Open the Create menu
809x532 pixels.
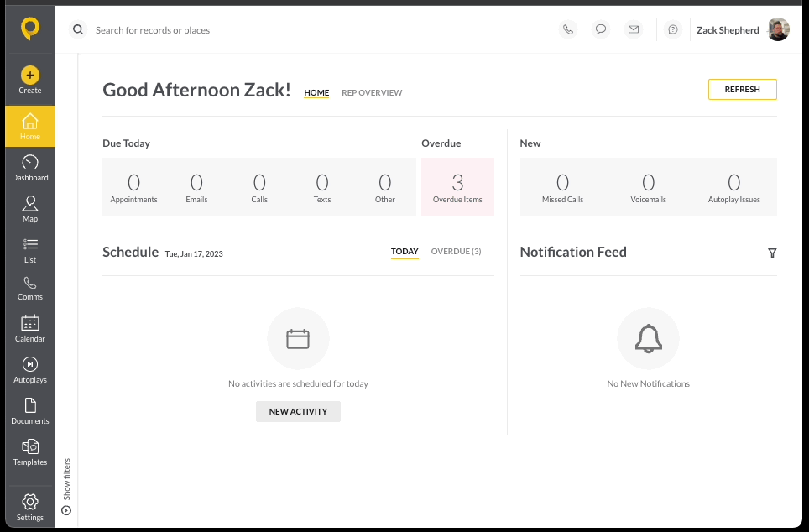point(30,80)
